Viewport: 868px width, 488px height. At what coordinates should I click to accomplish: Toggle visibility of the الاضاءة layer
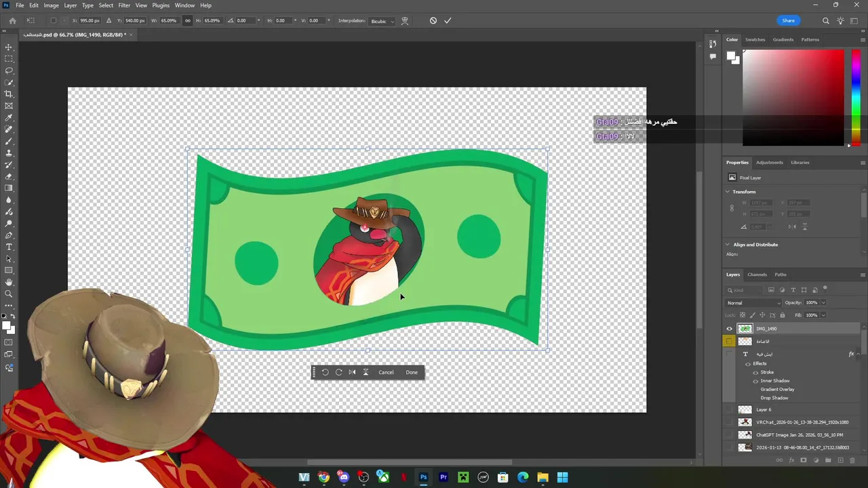tap(729, 342)
